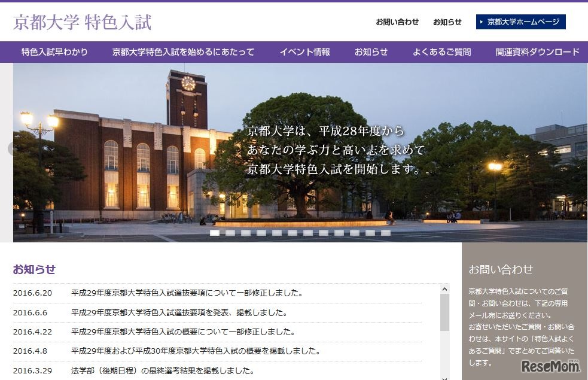The height and width of the screenshot is (380, 588).
Task: Open news 平成29年度京都大学特色入試選抜要項を発表、掲載しました
Action: tap(179, 312)
